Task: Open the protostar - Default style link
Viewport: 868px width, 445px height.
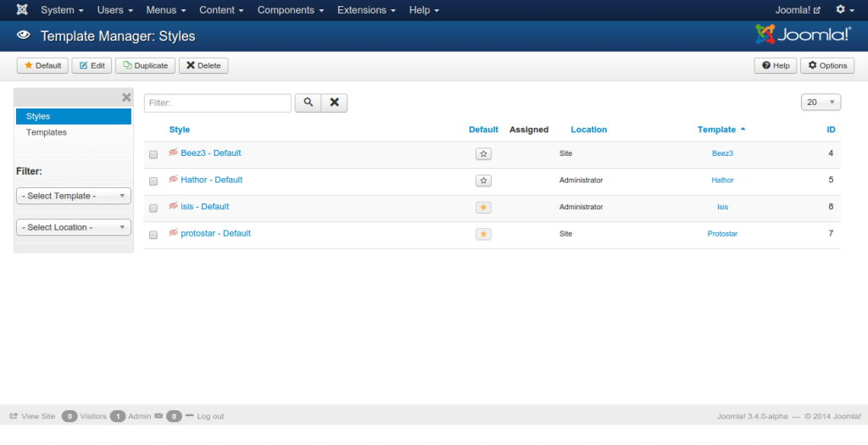Action: click(216, 233)
